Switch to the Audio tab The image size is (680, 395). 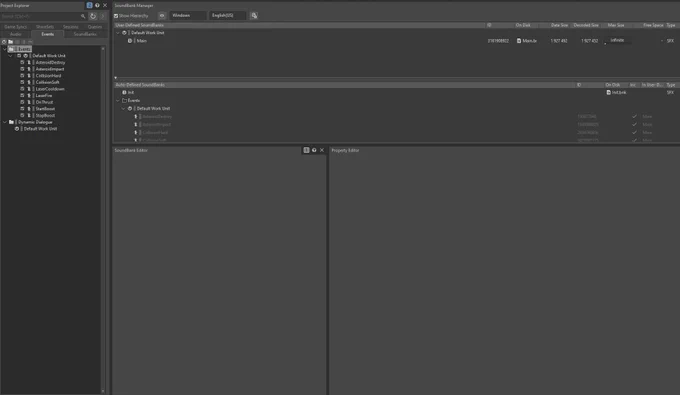point(16,34)
